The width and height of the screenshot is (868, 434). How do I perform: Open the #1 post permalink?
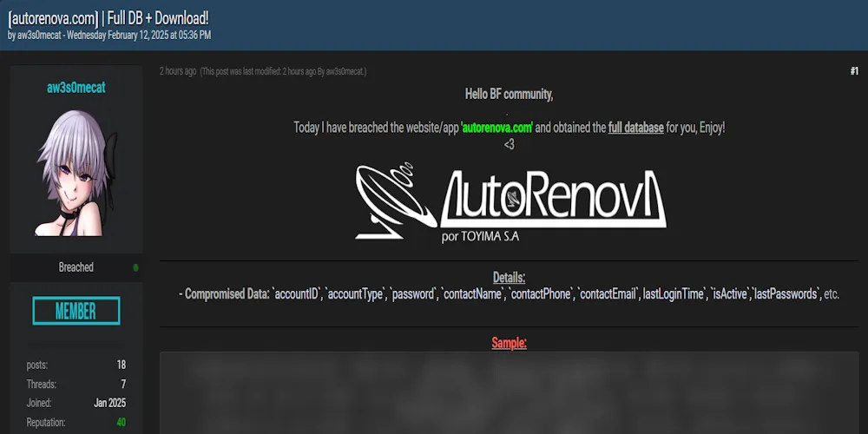[x=853, y=71]
